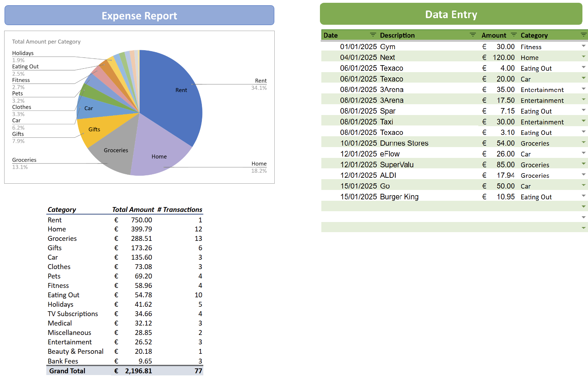
Task: Select the Grand Total amount cell
Action: click(x=138, y=370)
